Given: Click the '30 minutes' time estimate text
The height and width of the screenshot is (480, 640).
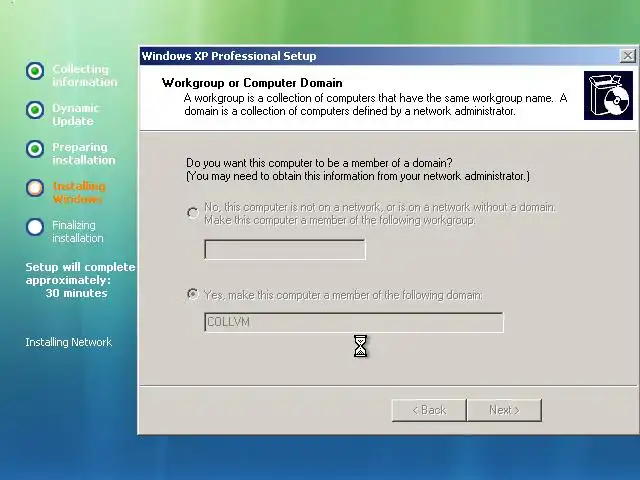Looking at the screenshot, I should tap(76, 293).
